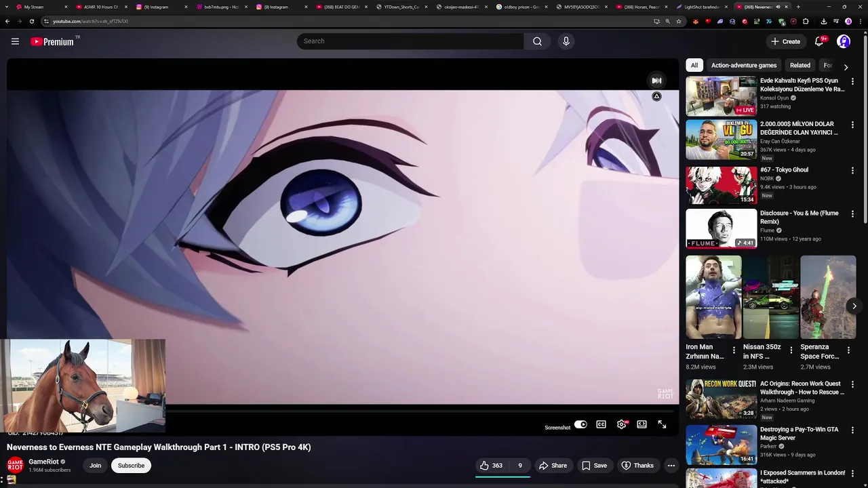Viewport: 868px width, 488px height.
Task: Reload the page
Action: click(x=31, y=21)
